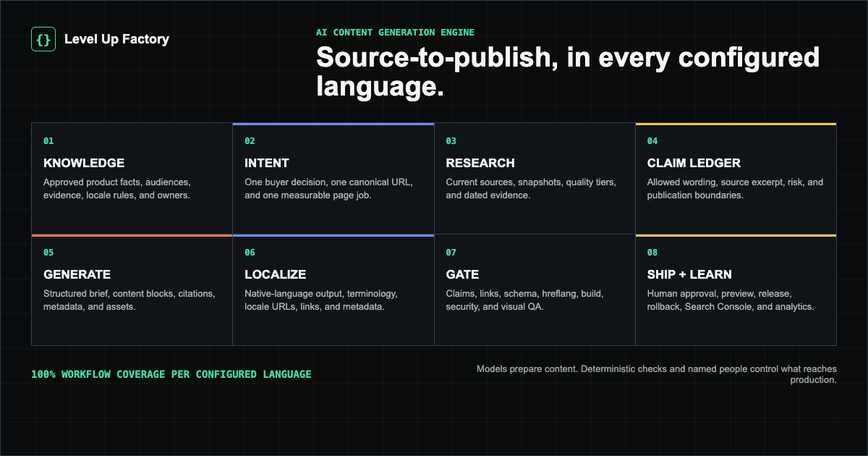
Task: Click step number 06 above LOCALIZE
Action: pyautogui.click(x=250, y=253)
